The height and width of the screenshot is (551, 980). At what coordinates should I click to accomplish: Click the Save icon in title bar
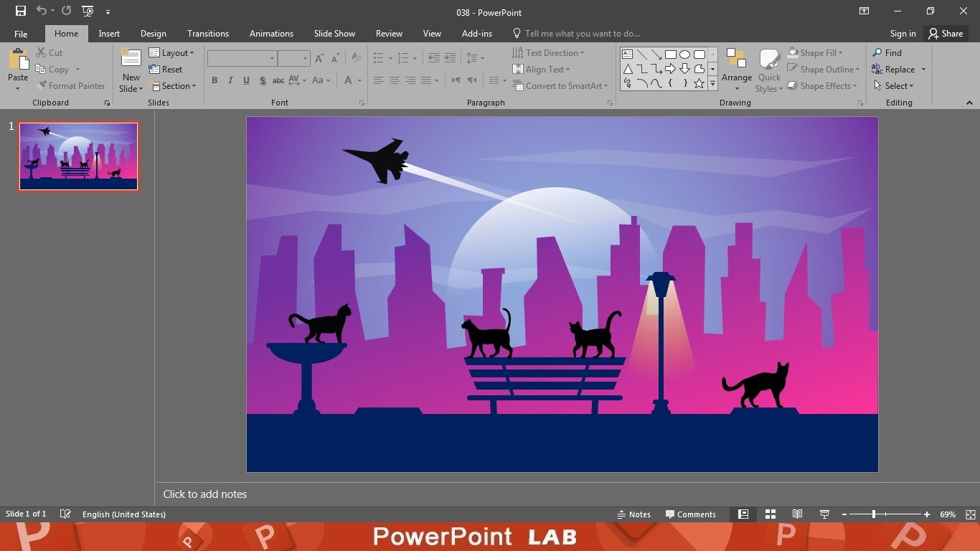coord(21,11)
